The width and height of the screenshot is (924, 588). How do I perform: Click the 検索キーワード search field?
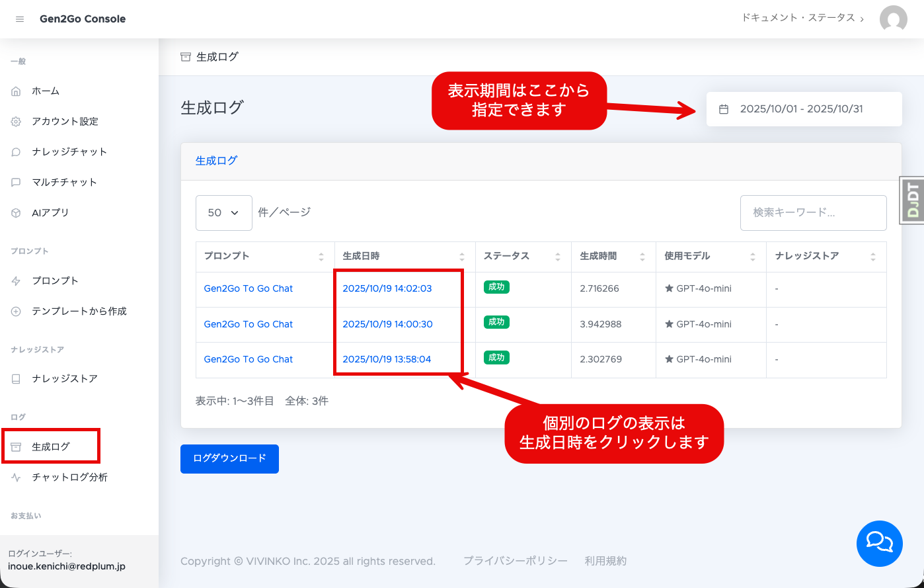pyautogui.click(x=812, y=213)
